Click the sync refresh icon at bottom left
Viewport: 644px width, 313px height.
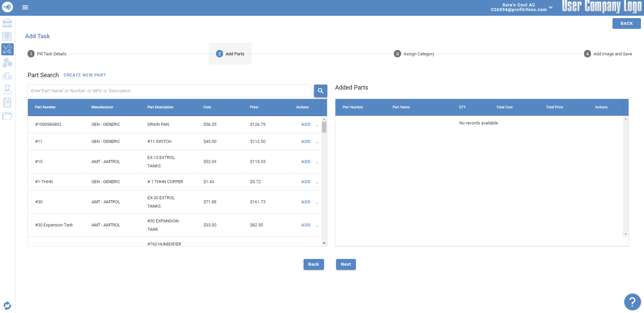coord(7,306)
